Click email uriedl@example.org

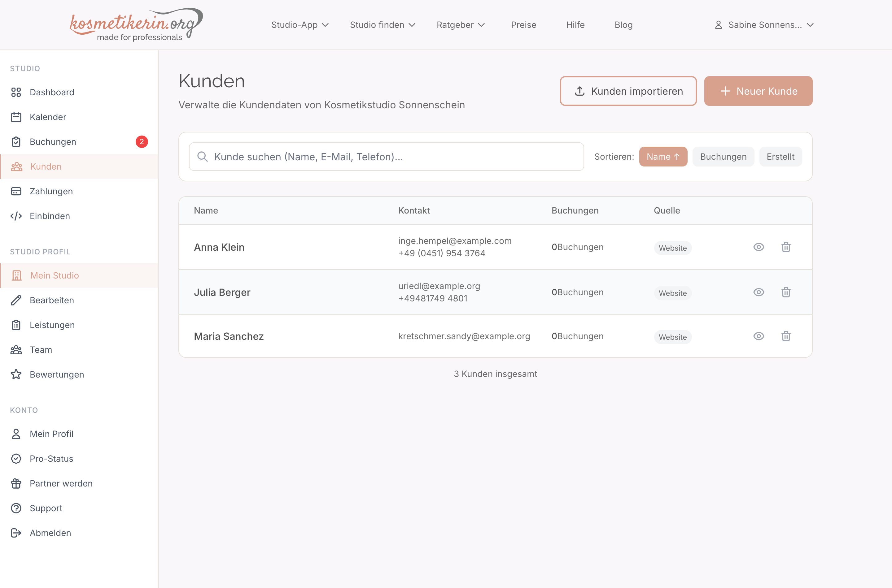click(439, 286)
